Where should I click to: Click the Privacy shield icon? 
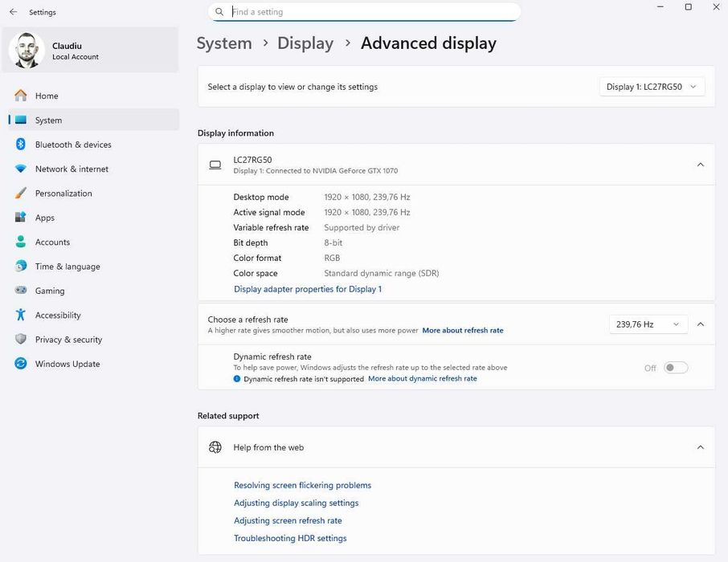(20, 340)
